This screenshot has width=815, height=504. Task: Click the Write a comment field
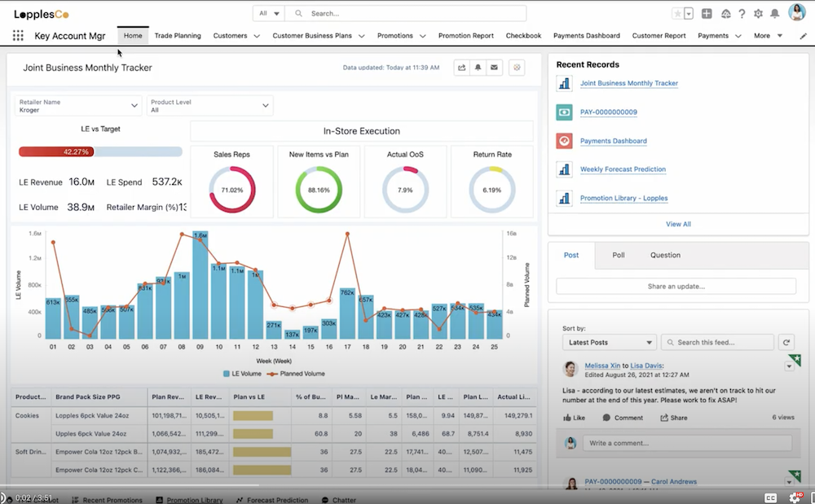(686, 443)
